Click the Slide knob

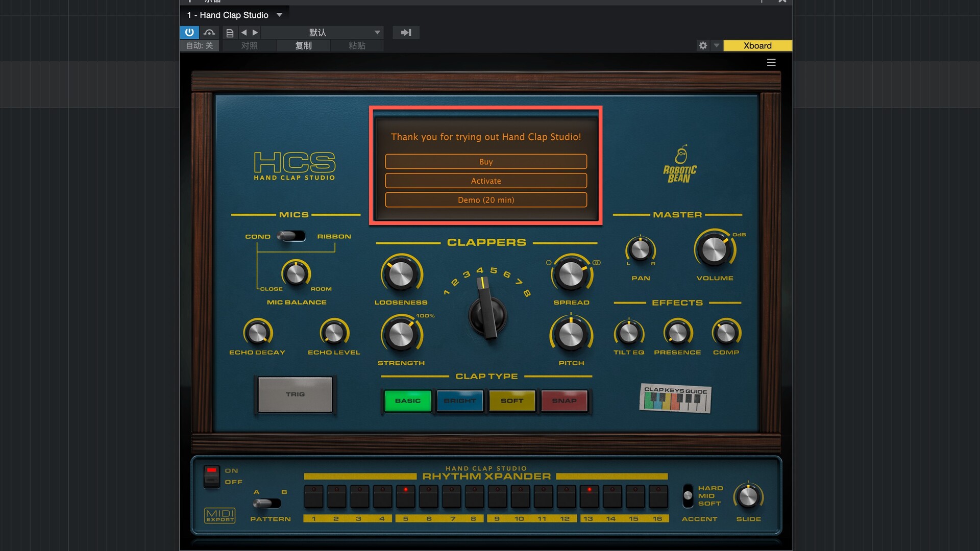748,496
